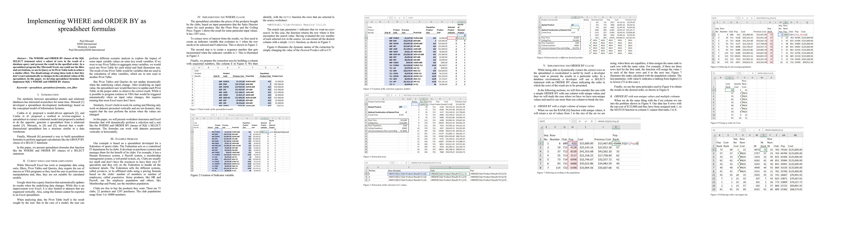Image resolution: width=868 pixels, height=225 pixels.
Task: Click the fx icon in Figure 10 formula bar
Action: pos(760,130)
